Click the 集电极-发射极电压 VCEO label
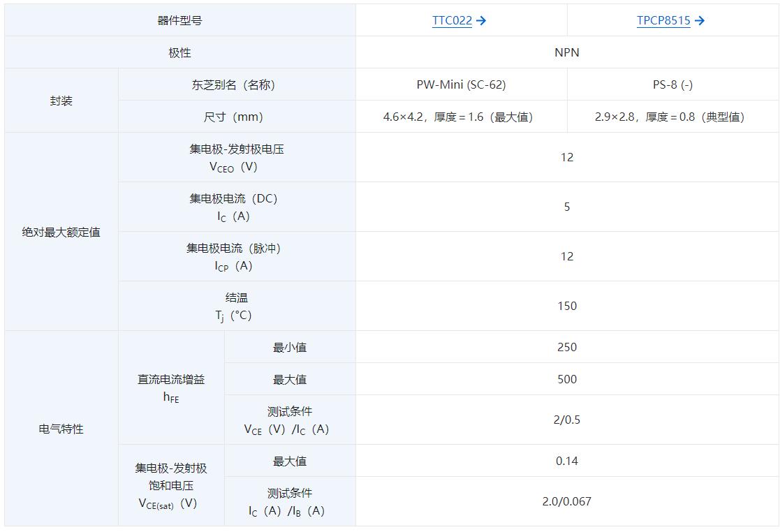Screen dimensions: 780x532 coord(237,158)
